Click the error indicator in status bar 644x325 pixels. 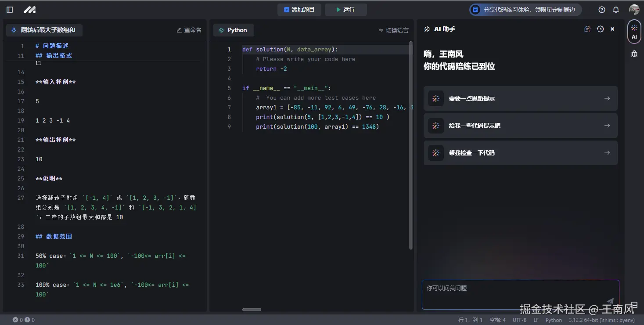(16, 320)
